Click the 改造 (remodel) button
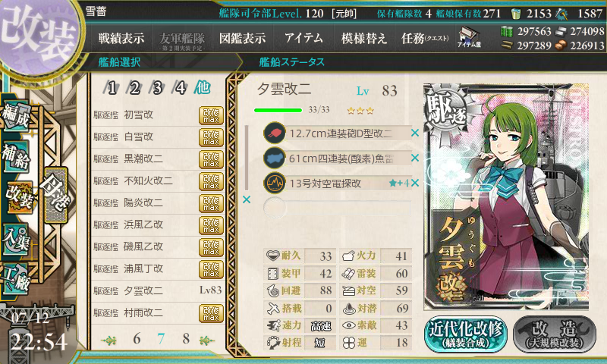 555,334
